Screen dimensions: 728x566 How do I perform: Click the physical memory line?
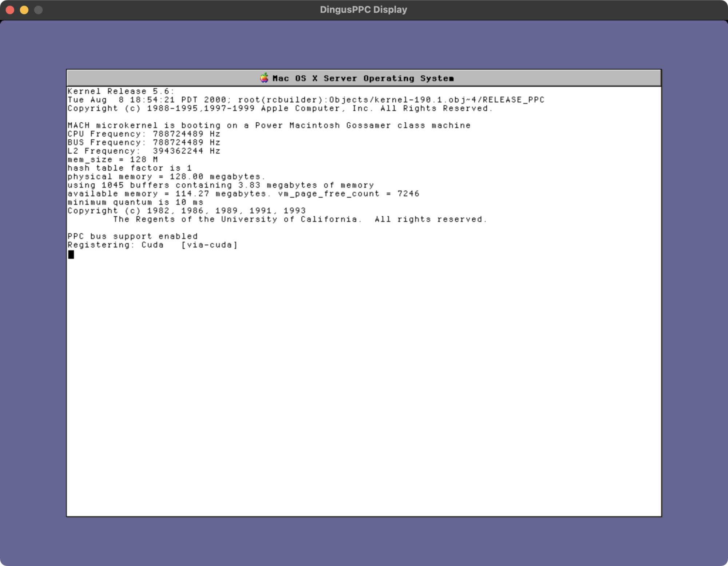(x=166, y=177)
